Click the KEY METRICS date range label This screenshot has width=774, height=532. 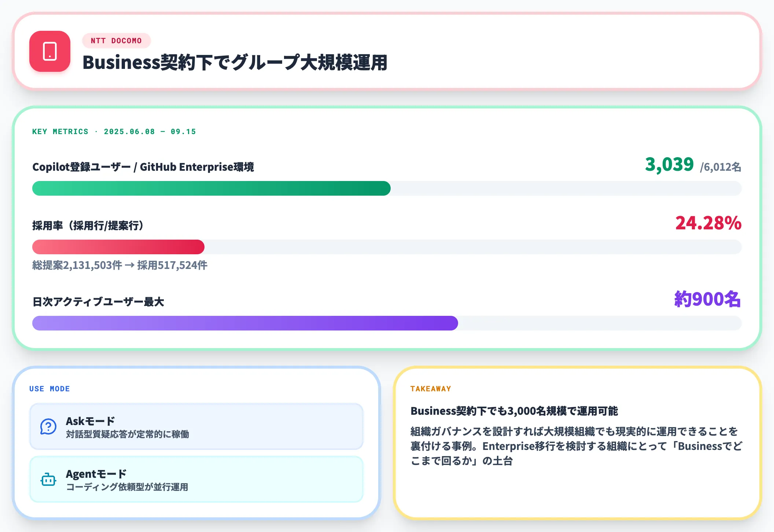tap(114, 132)
